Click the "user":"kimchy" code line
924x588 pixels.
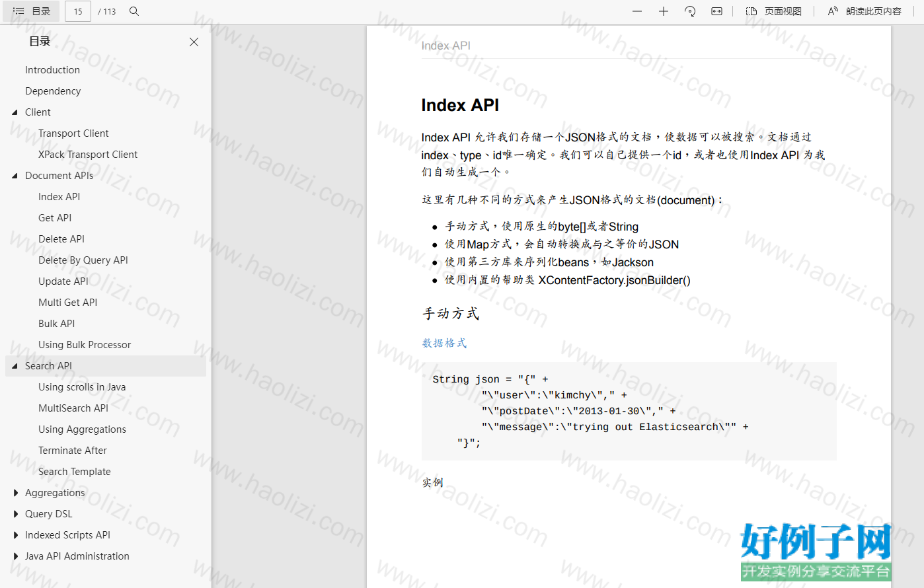[x=554, y=395]
